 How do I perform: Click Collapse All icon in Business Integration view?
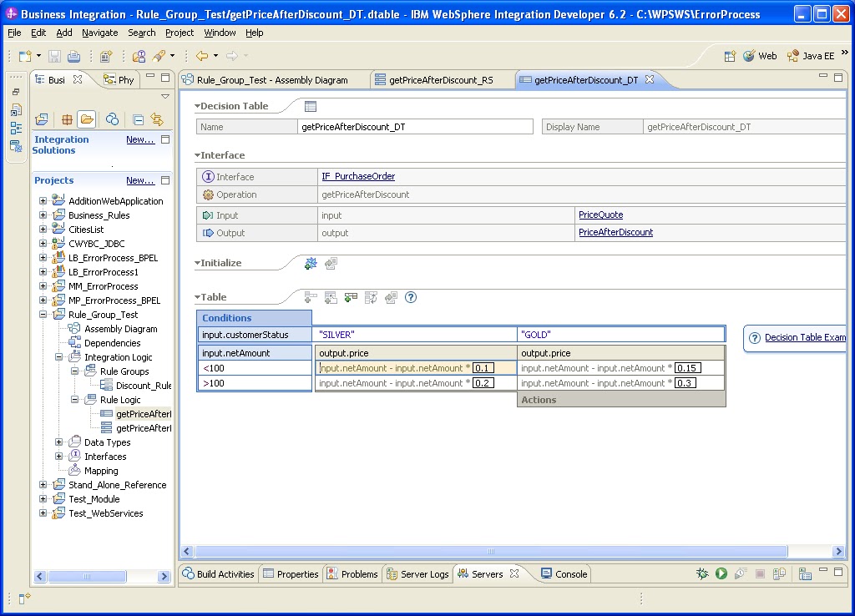pos(139,119)
